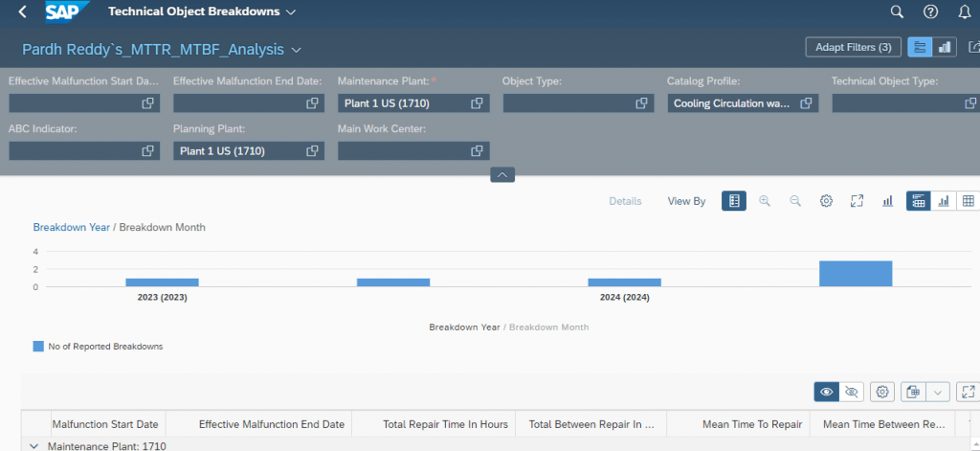Select chart and table hybrid view

tap(919, 201)
